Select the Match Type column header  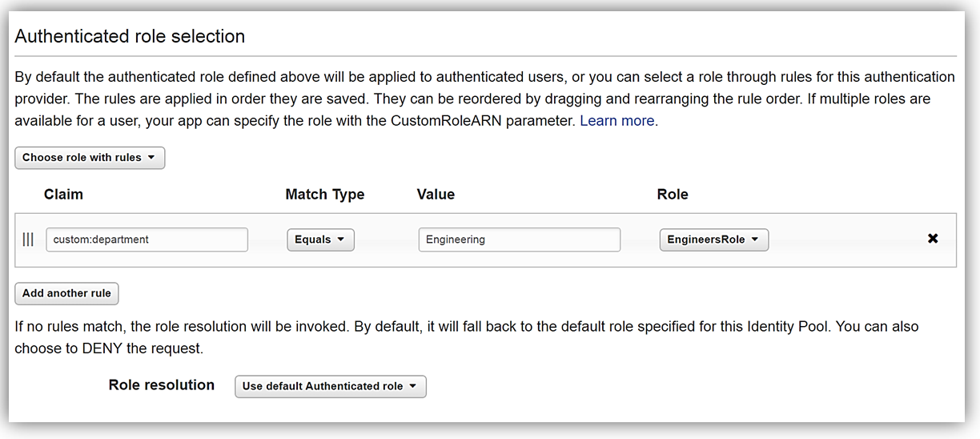(x=325, y=195)
